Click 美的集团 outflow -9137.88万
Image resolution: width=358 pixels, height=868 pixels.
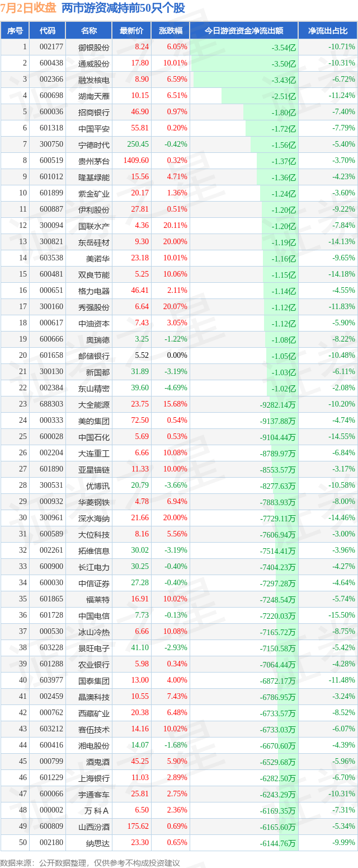click(x=278, y=421)
